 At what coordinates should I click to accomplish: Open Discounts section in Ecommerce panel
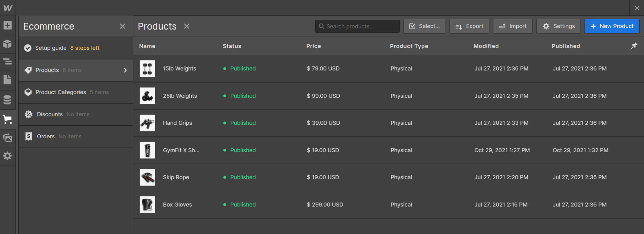pyautogui.click(x=50, y=114)
